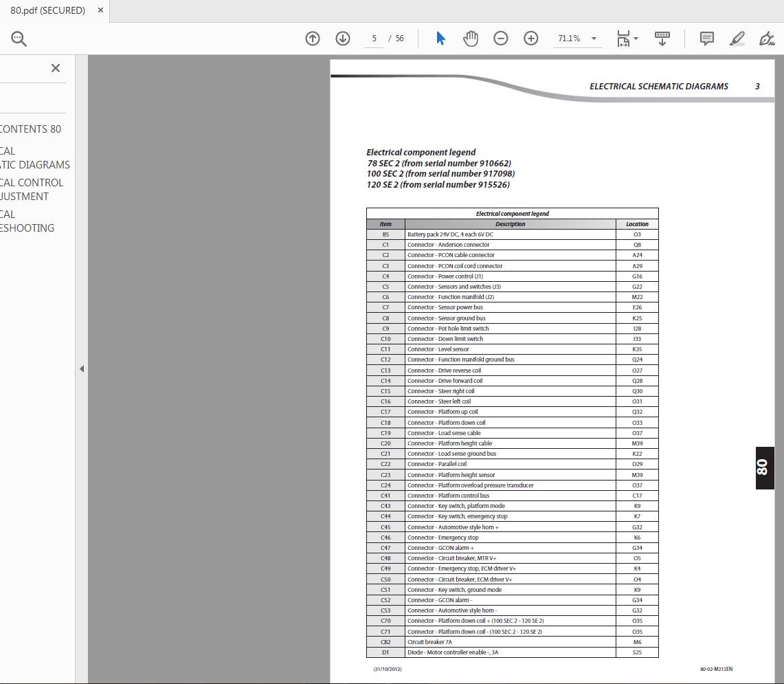Image resolution: width=784 pixels, height=684 pixels.
Task: Click the '120 SE 2' serial number line
Action: pos(438,185)
